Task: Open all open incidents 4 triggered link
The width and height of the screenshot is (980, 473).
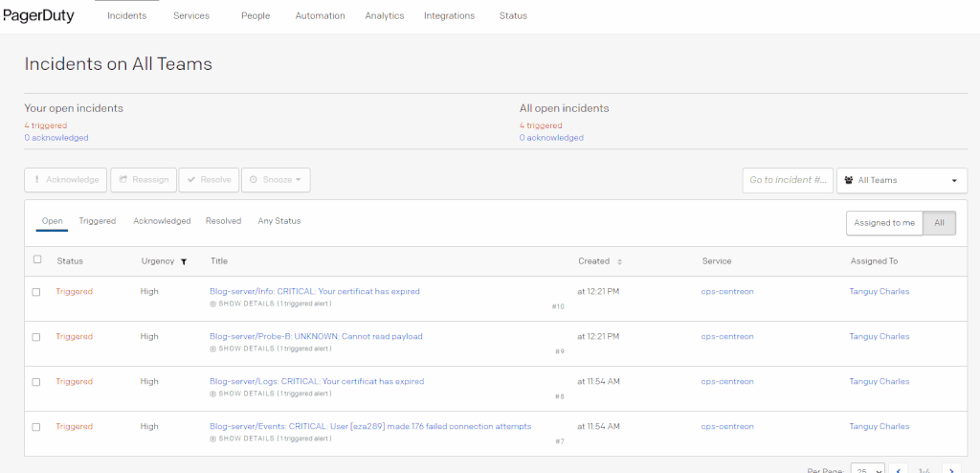Action: tap(541, 125)
